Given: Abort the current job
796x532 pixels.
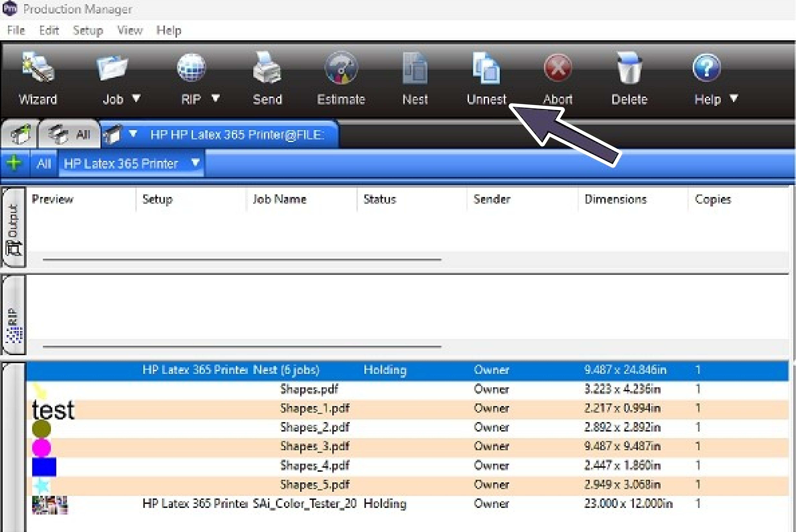Looking at the screenshot, I should pos(558,78).
